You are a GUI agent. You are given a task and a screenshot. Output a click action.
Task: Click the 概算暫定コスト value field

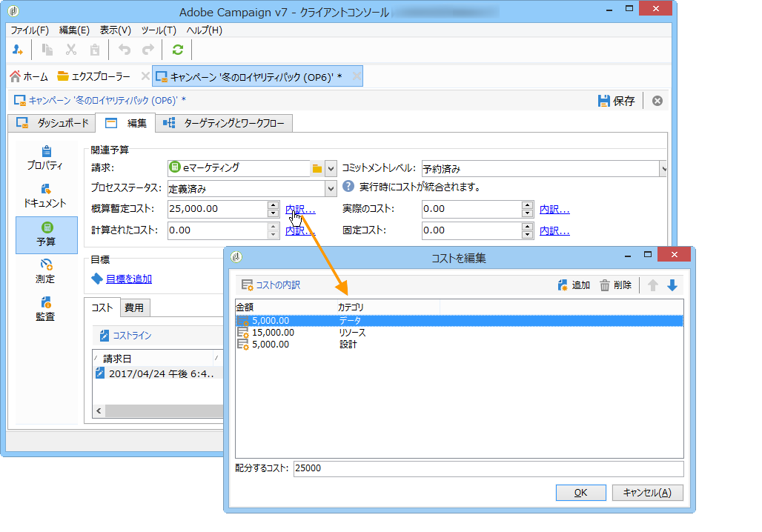point(217,209)
